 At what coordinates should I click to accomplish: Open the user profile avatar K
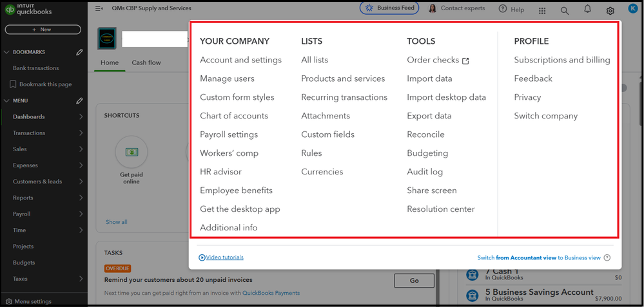[x=633, y=8]
